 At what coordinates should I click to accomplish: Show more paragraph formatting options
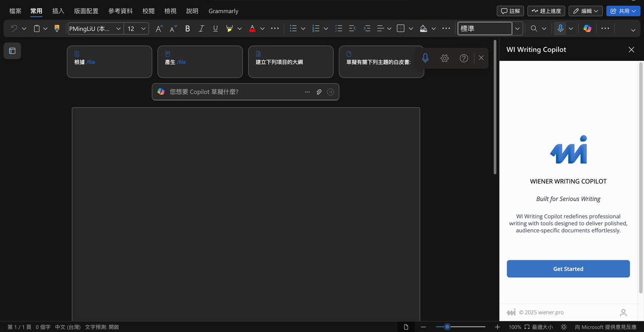tap(446, 29)
